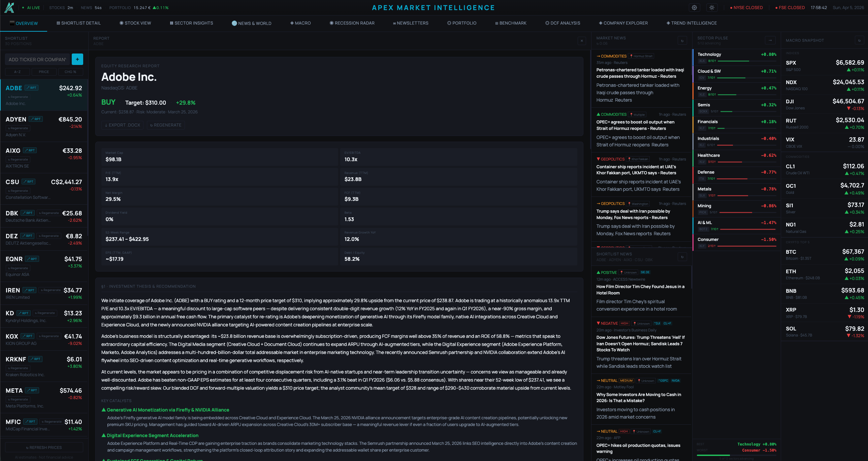Close the ADBE report panel
The width and height of the screenshot is (868, 461).
582,41
